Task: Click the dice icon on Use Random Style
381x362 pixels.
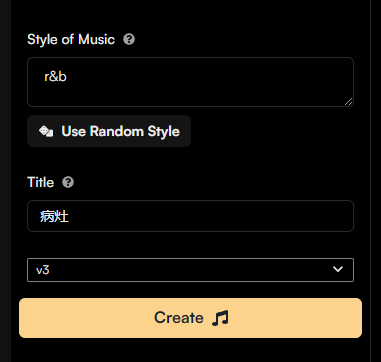Action: pos(46,131)
